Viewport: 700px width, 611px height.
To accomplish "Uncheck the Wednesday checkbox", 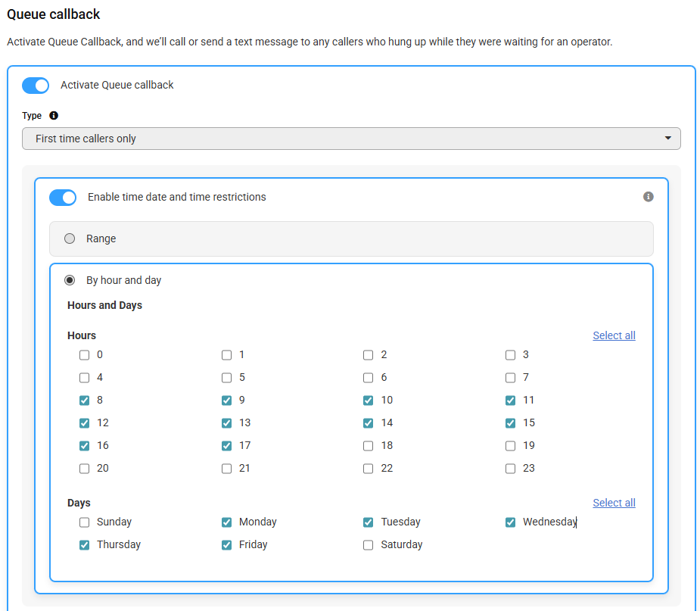I will point(510,522).
